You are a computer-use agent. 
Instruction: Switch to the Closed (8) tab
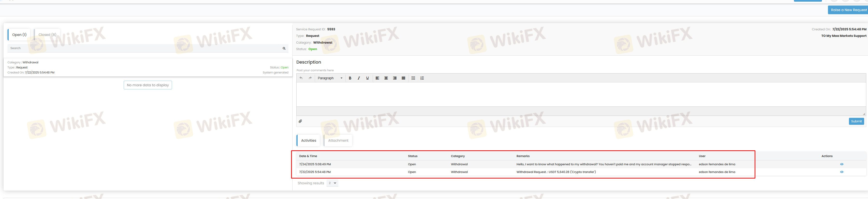(x=47, y=35)
